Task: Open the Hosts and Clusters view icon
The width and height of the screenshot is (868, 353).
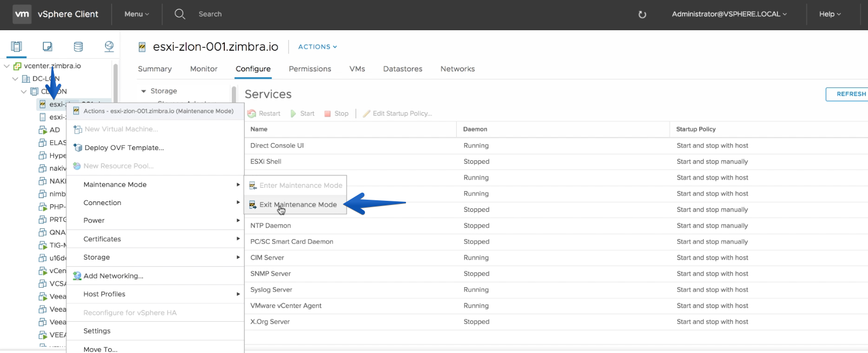Action: (x=17, y=46)
